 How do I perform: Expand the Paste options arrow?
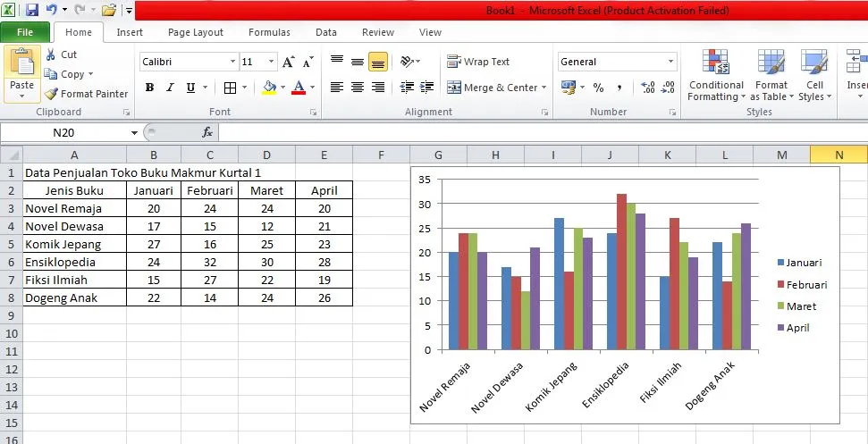[22, 96]
